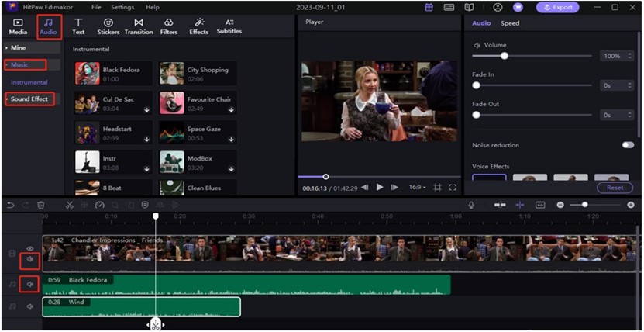This screenshot has height=332, width=644.
Task: Adjust the Volume slider
Action: [505, 56]
